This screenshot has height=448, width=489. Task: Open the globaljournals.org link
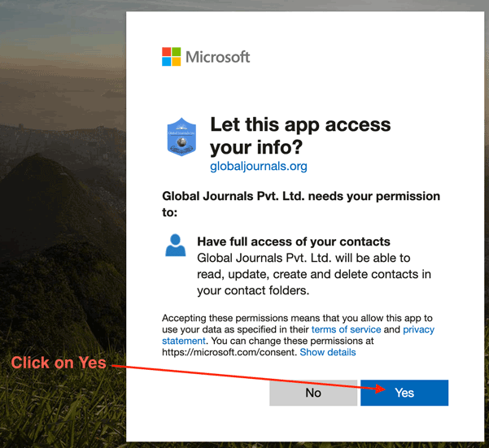coord(258,166)
